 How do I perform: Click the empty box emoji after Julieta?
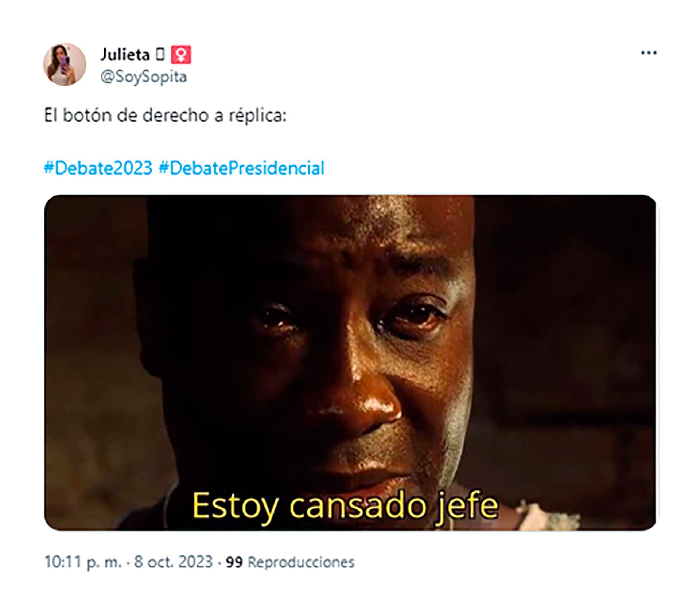coord(160,55)
